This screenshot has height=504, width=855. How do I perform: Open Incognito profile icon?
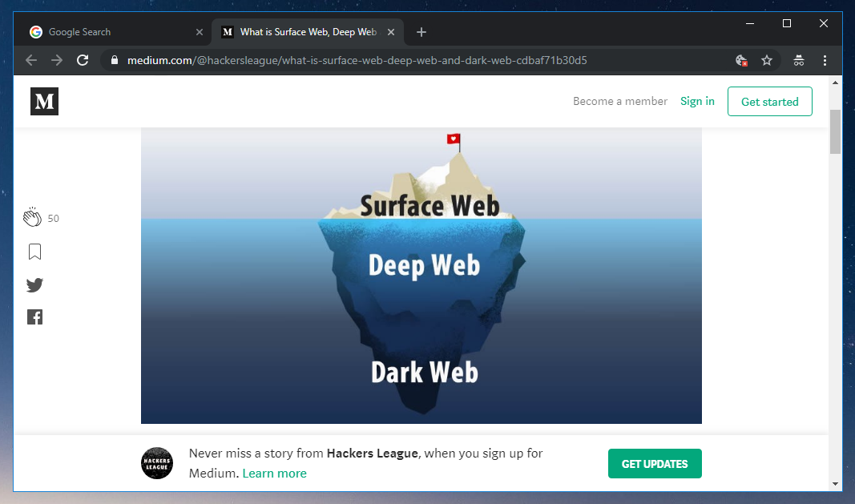[x=798, y=60]
